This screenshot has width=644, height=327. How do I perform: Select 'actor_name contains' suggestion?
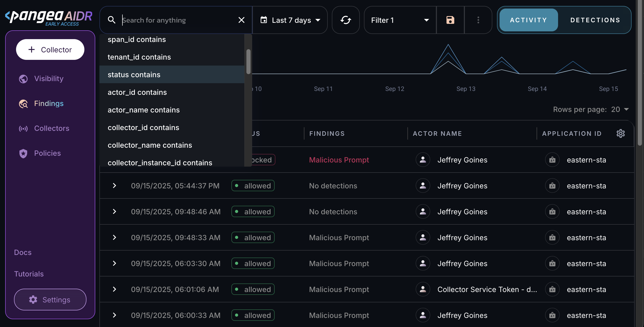(x=144, y=110)
